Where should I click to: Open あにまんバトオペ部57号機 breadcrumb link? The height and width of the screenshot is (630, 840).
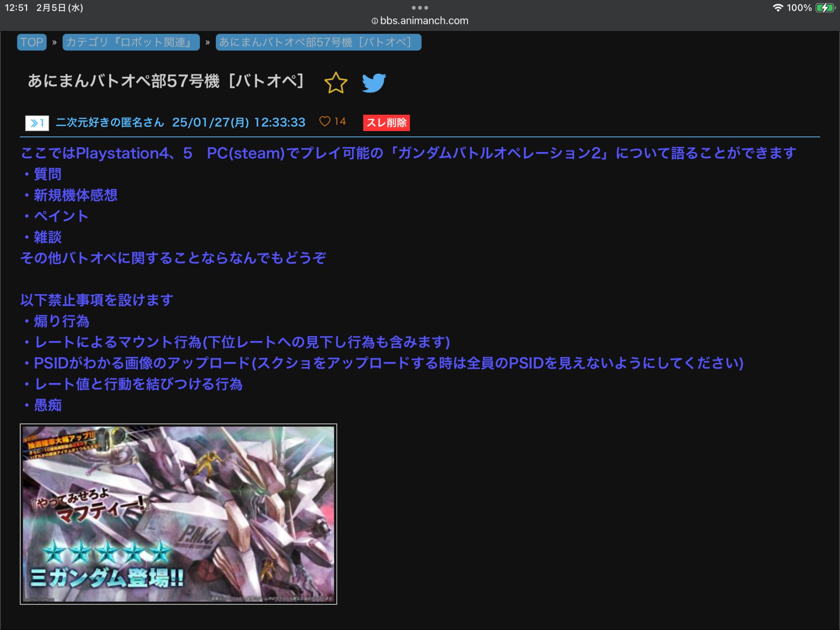click(318, 42)
